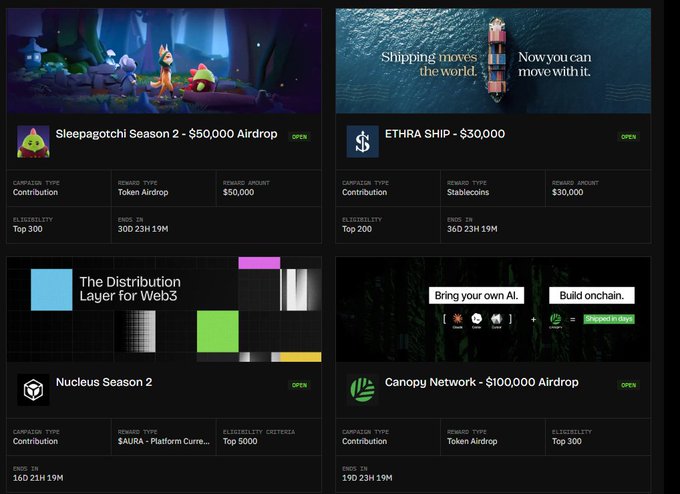The image size is (680, 494).
Task: Open the Sleepagotchi mascot avatar icon
Action: [x=33, y=142]
